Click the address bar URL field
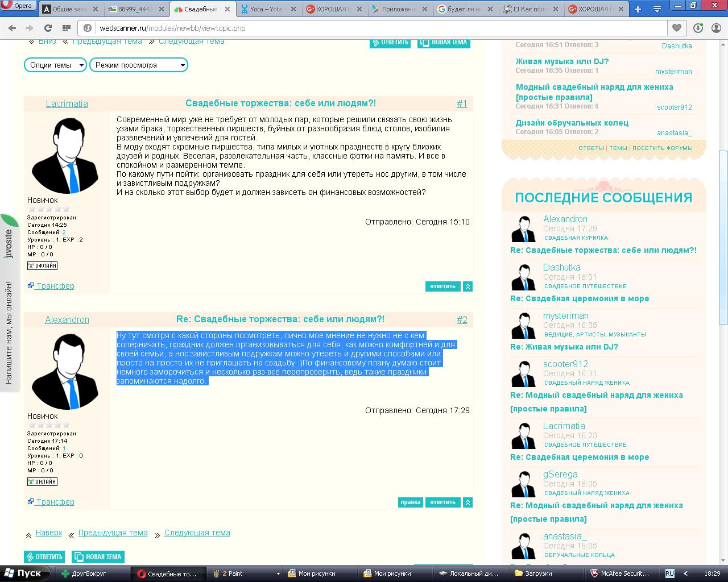 point(374,28)
